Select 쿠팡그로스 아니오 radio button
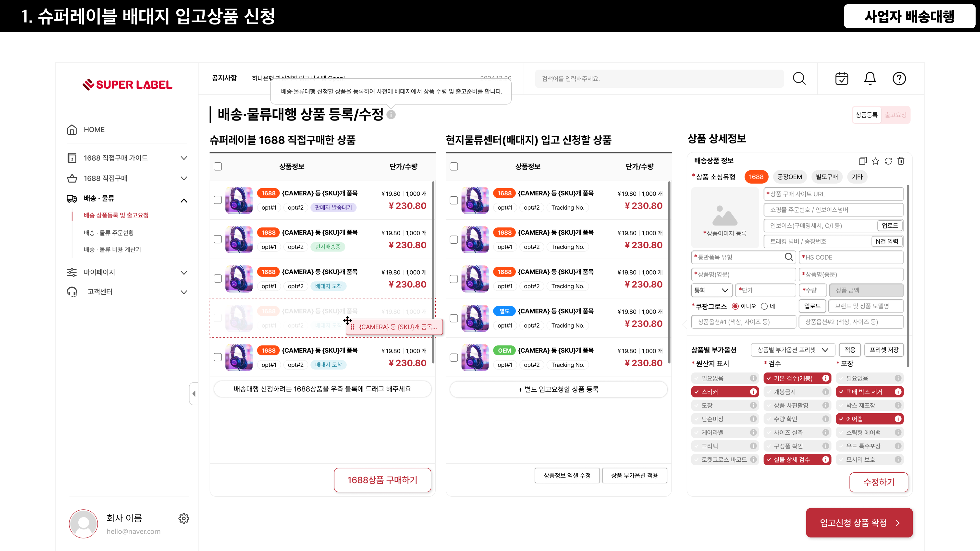Screen dimensions: 980x551 click(x=735, y=306)
